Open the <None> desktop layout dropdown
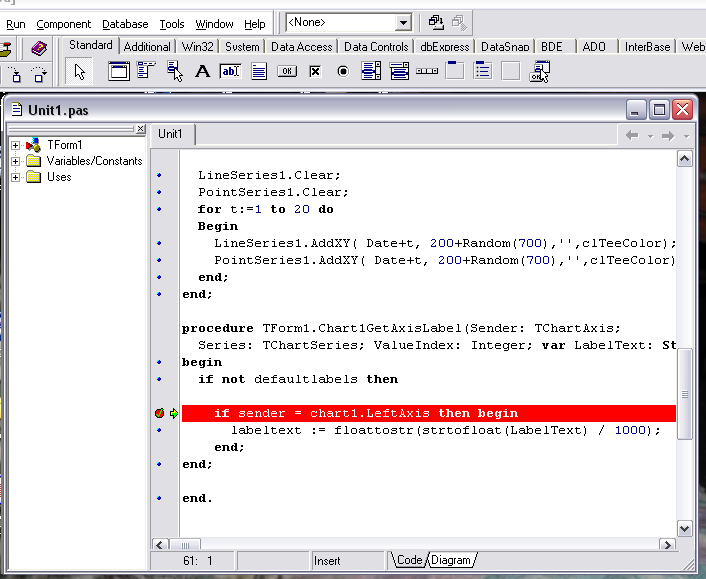The image size is (706, 579). (403, 22)
